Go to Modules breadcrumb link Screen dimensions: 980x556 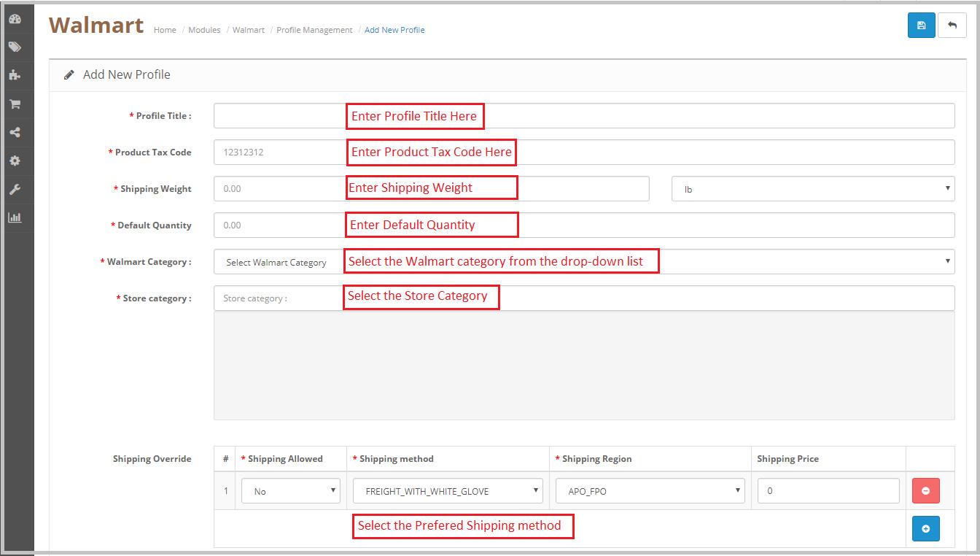click(204, 30)
